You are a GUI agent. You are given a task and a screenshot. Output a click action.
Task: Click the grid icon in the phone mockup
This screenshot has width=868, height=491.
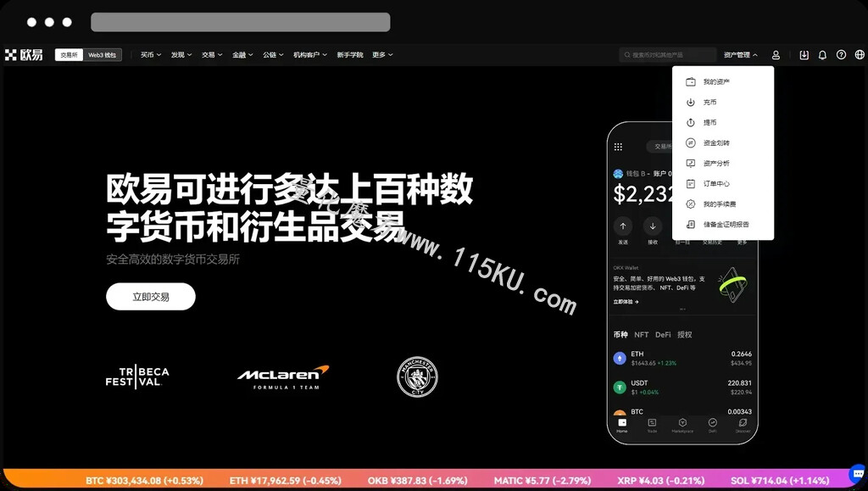(x=618, y=147)
